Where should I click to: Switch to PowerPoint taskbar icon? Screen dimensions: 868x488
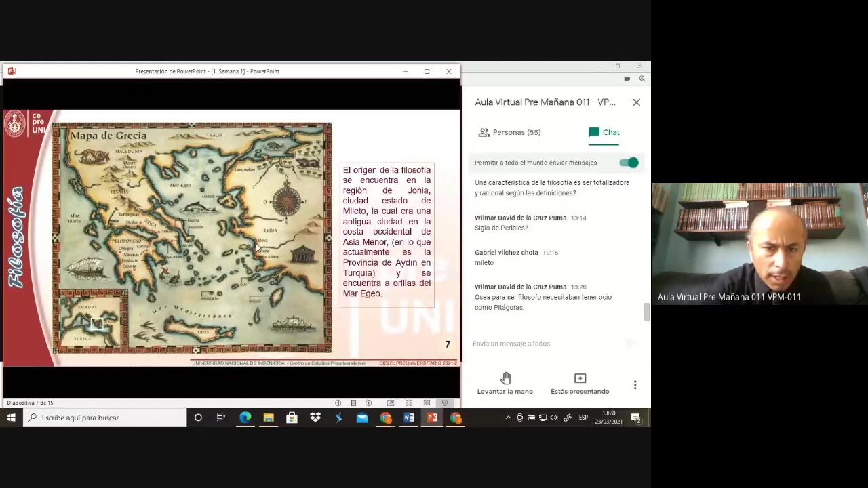432,418
